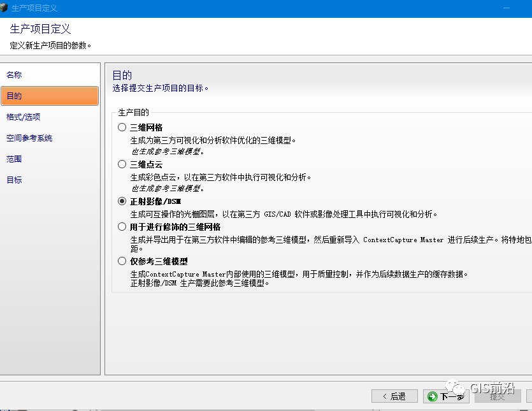Click the green arrow icon on 下一步
The height and width of the screenshot is (411, 532).
click(x=432, y=396)
